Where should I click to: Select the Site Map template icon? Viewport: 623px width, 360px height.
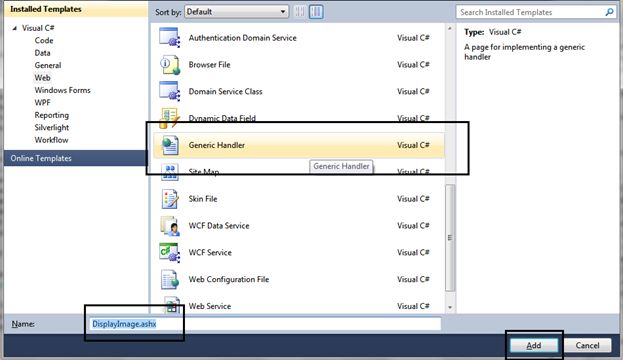170,172
